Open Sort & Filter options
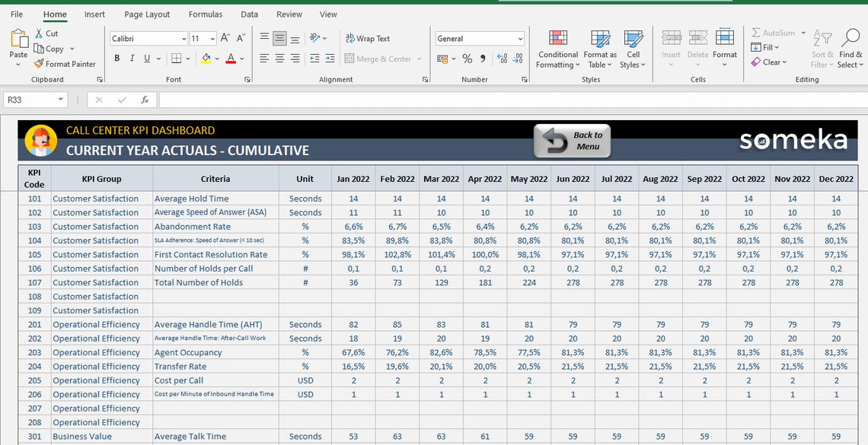The image size is (868, 445). pos(822,48)
